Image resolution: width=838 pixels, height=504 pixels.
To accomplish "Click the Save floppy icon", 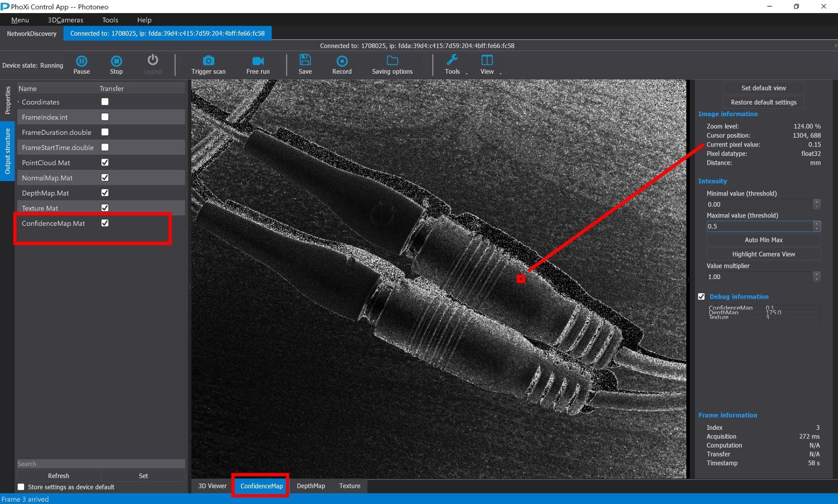I will pos(305,60).
